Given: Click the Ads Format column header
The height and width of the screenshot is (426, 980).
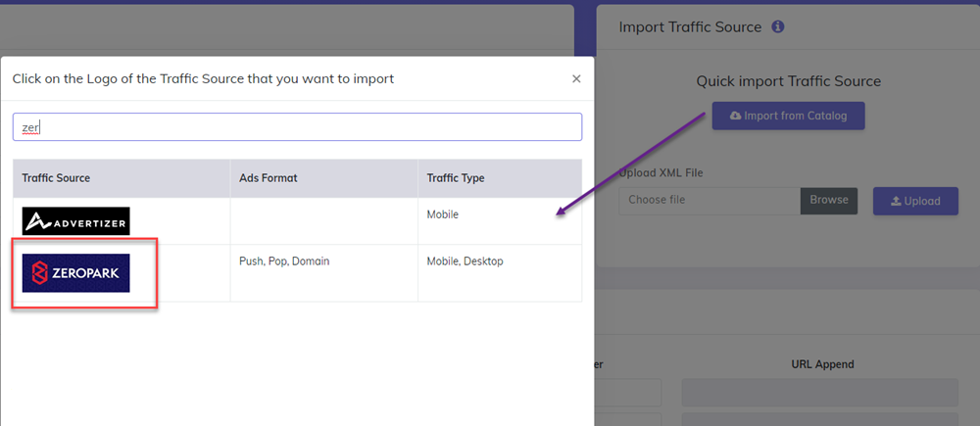Looking at the screenshot, I should 323,178.
